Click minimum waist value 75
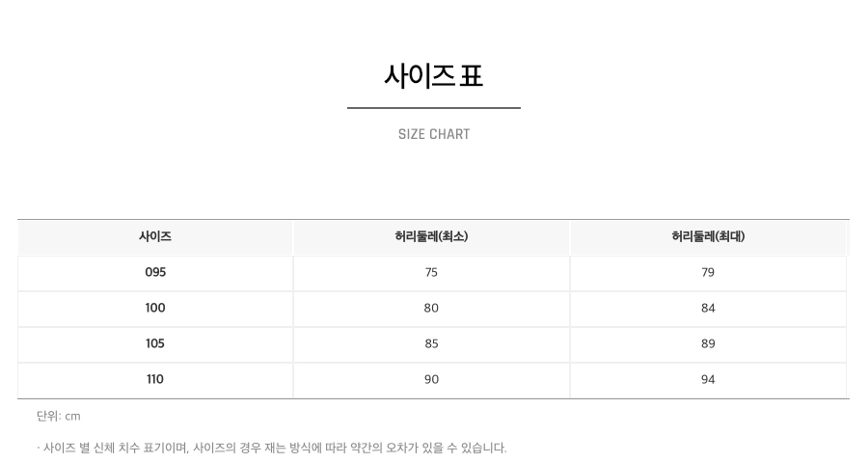 pyautogui.click(x=431, y=272)
